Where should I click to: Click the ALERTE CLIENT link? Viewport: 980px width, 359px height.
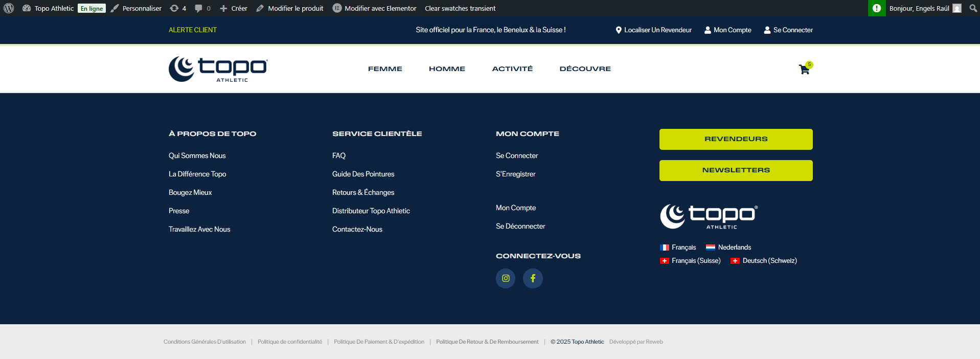pyautogui.click(x=193, y=30)
